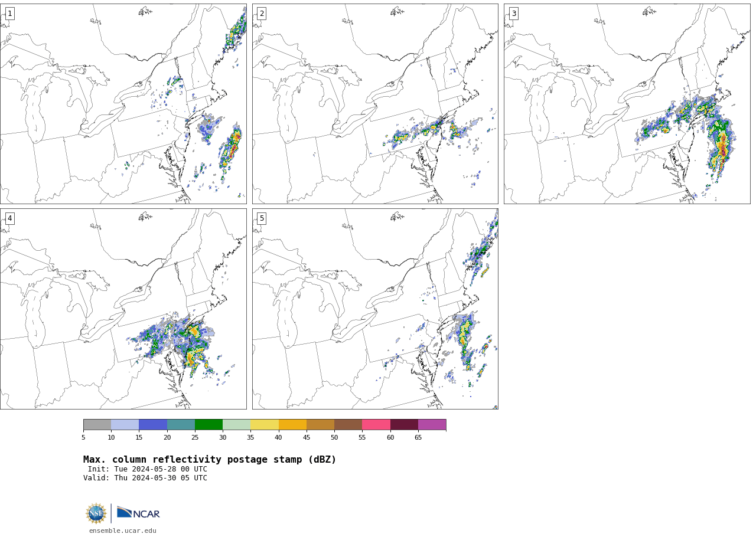Click colorbar tick label 5
756x537 pixels.
[83, 437]
